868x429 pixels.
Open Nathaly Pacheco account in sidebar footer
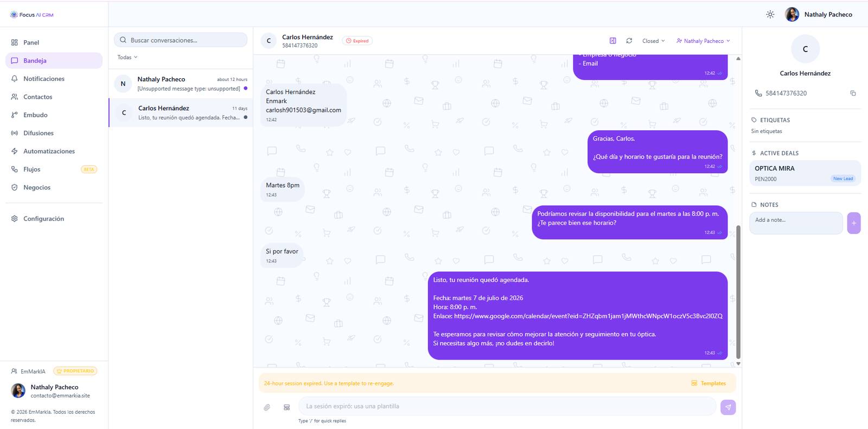[x=54, y=391]
